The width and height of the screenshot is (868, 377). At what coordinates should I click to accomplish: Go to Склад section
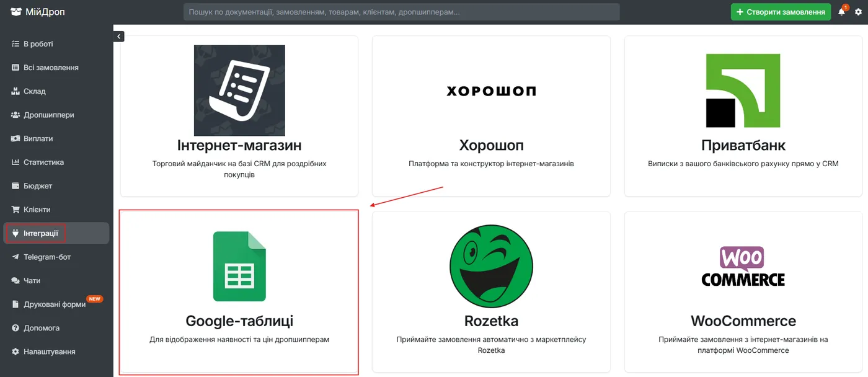click(56, 91)
